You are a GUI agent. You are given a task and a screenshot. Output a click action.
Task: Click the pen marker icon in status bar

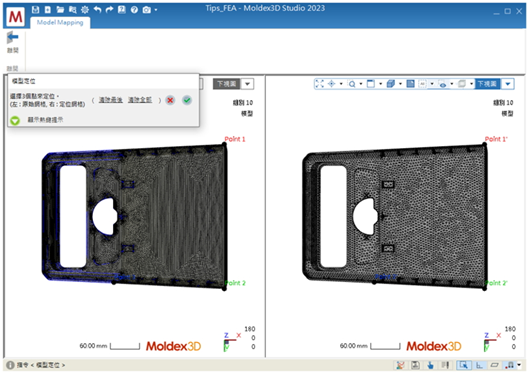(445, 365)
